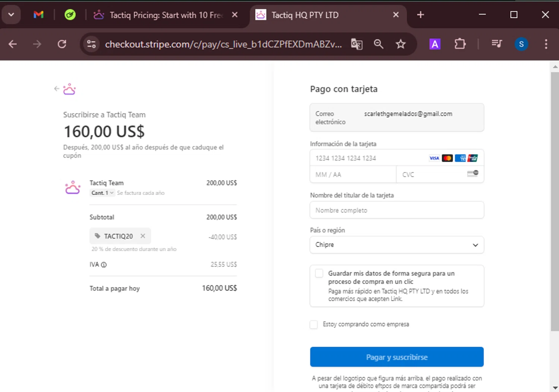559x392 pixels.
Task: Click the CVC card icon
Action: tap(473, 173)
